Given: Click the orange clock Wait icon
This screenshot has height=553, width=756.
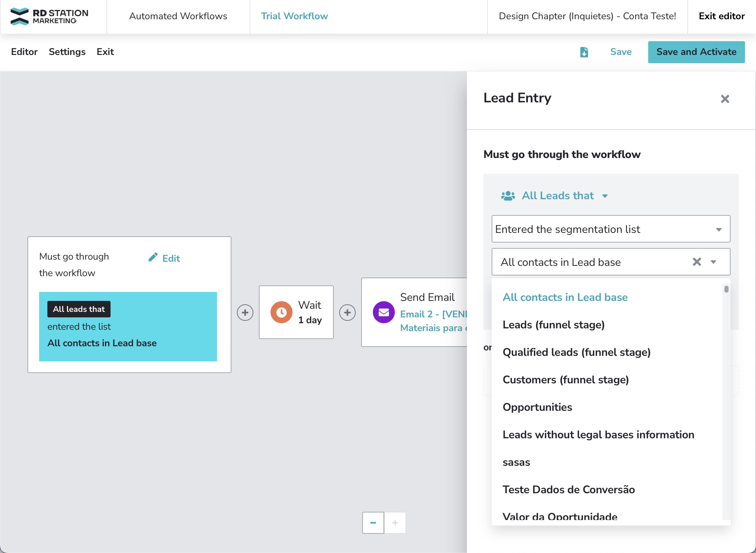Looking at the screenshot, I should [281, 312].
